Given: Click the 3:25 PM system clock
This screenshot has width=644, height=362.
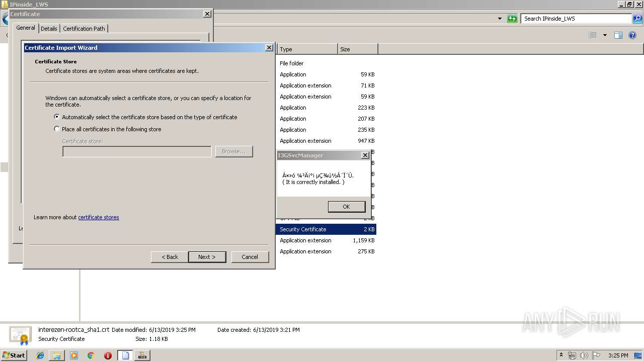Looking at the screenshot, I should (x=618, y=355).
